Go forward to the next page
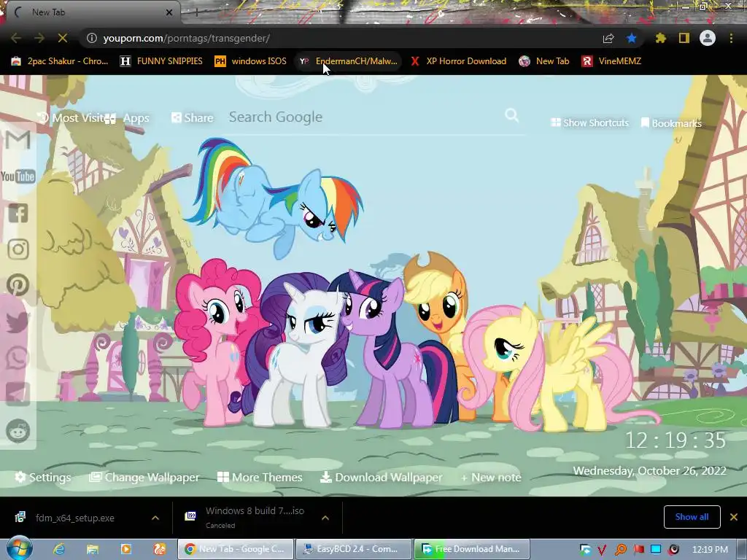This screenshot has width=747, height=560. [x=39, y=38]
